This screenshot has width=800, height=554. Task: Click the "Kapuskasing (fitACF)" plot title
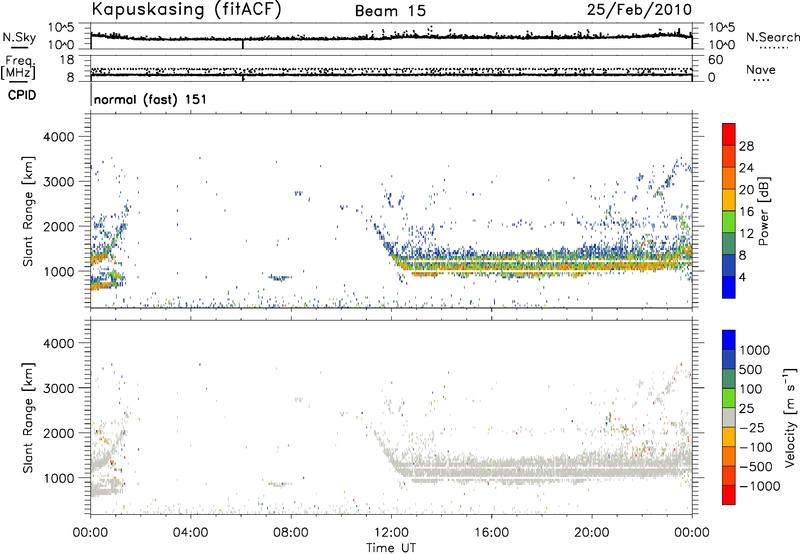click(x=186, y=9)
